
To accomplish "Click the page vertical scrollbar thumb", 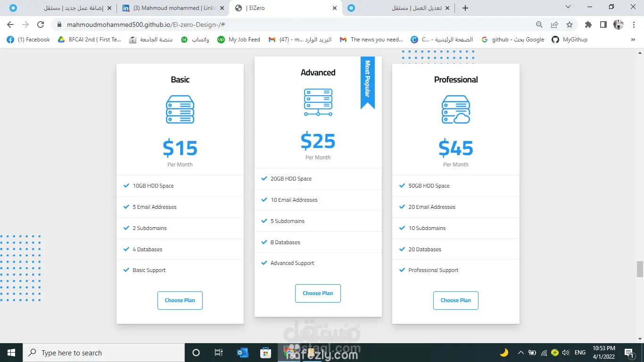I will (x=640, y=269).
